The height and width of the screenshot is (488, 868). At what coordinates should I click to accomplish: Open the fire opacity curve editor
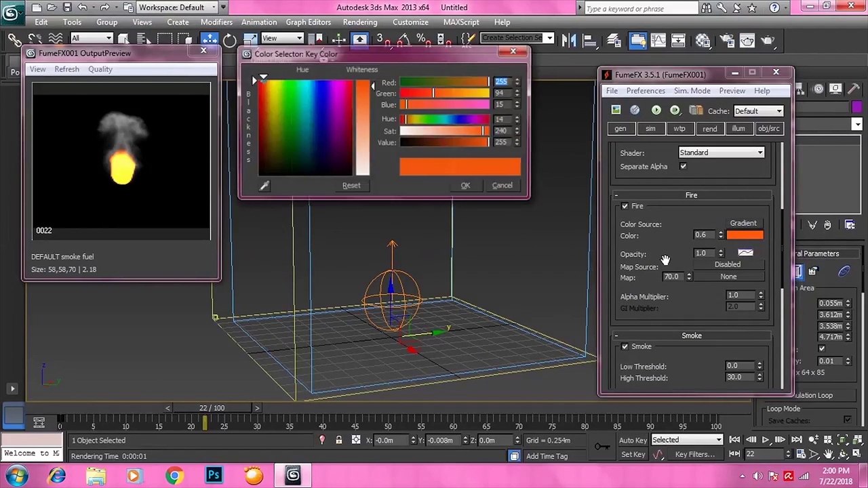[x=745, y=253]
